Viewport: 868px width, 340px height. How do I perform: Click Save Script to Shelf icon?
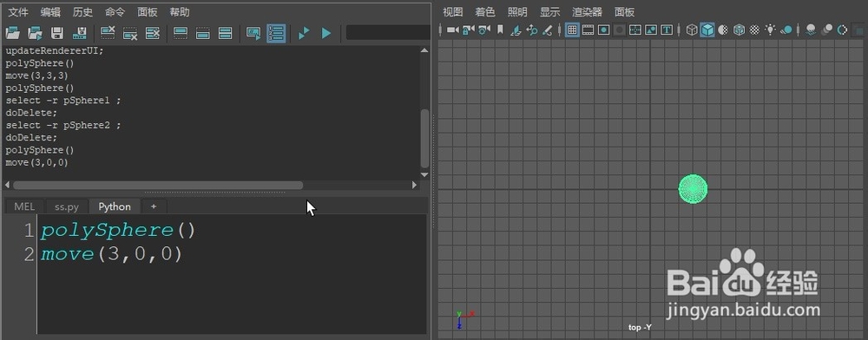click(x=80, y=33)
